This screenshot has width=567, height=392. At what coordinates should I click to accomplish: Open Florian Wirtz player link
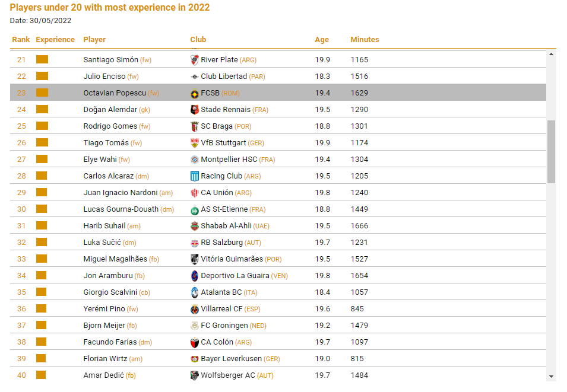(x=105, y=359)
